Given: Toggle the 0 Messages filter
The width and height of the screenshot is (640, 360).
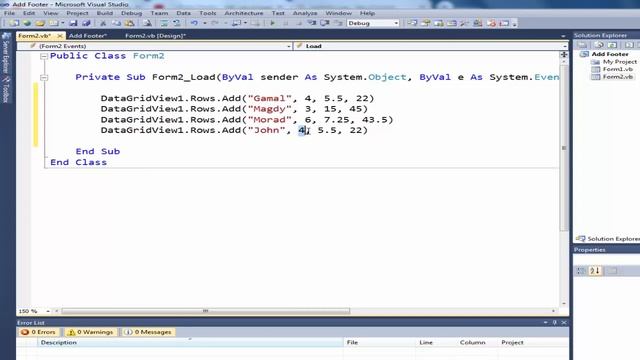Looking at the screenshot, I should click(148, 332).
